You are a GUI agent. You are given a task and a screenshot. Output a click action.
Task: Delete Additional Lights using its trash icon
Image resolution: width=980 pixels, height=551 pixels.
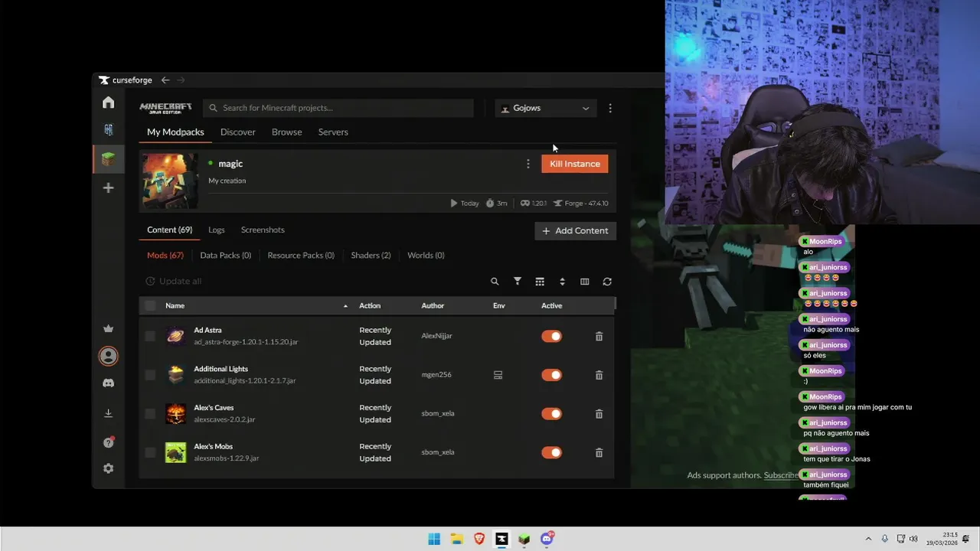599,375
